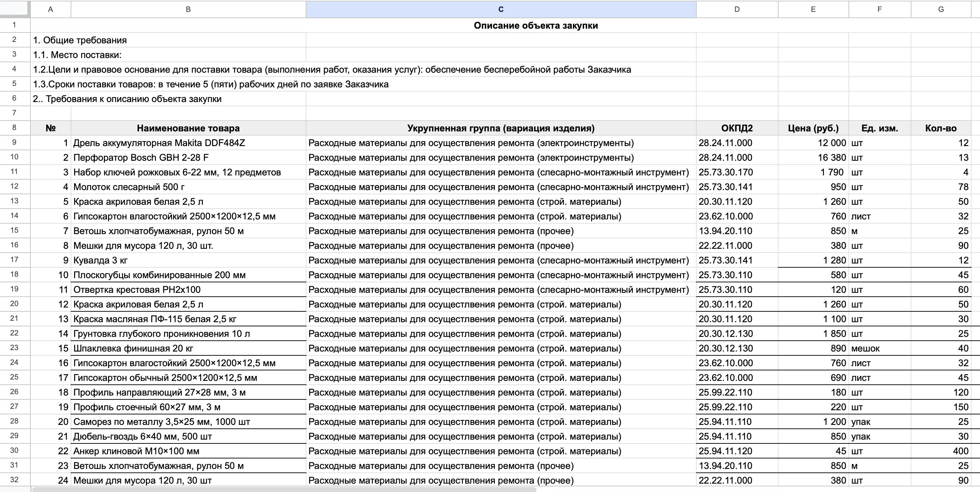This screenshot has height=492, width=980.
Task: Click header cell 'Ед. изм.'
Action: tap(880, 128)
